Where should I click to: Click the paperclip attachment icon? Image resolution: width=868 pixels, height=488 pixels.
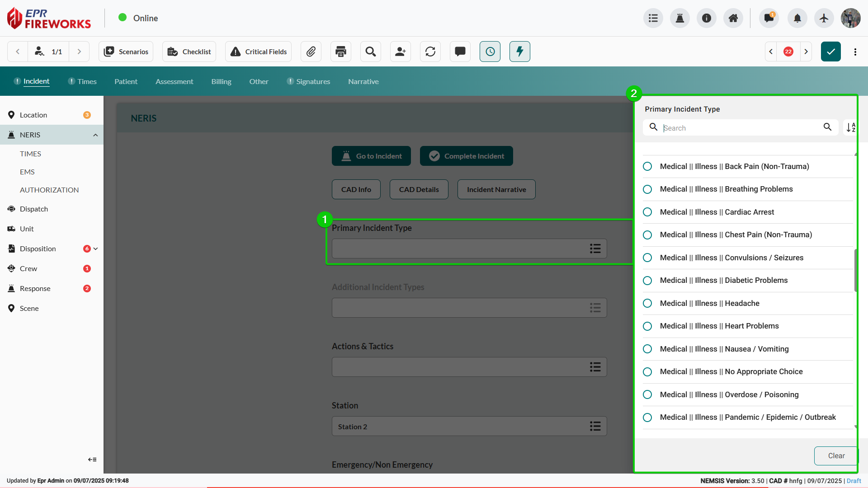pos(311,52)
